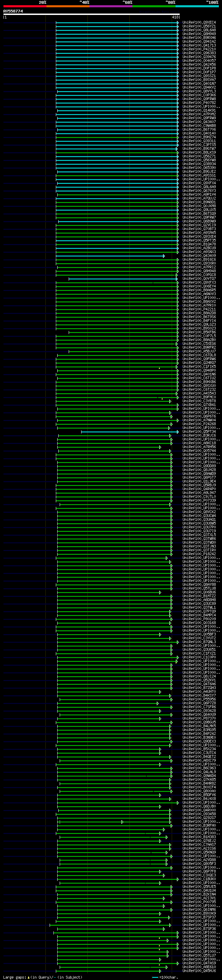Select hit UniRef100_Q56YZ1

[x=199, y=26]
